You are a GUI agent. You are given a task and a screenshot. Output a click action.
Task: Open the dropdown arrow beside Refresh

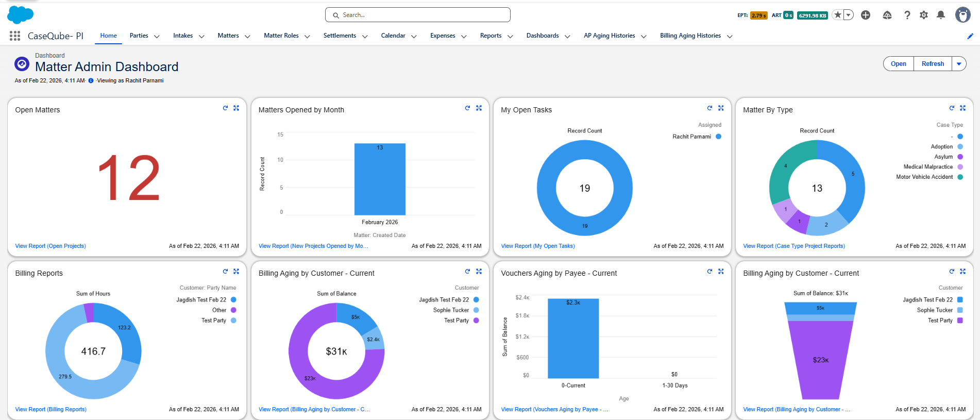pos(959,64)
